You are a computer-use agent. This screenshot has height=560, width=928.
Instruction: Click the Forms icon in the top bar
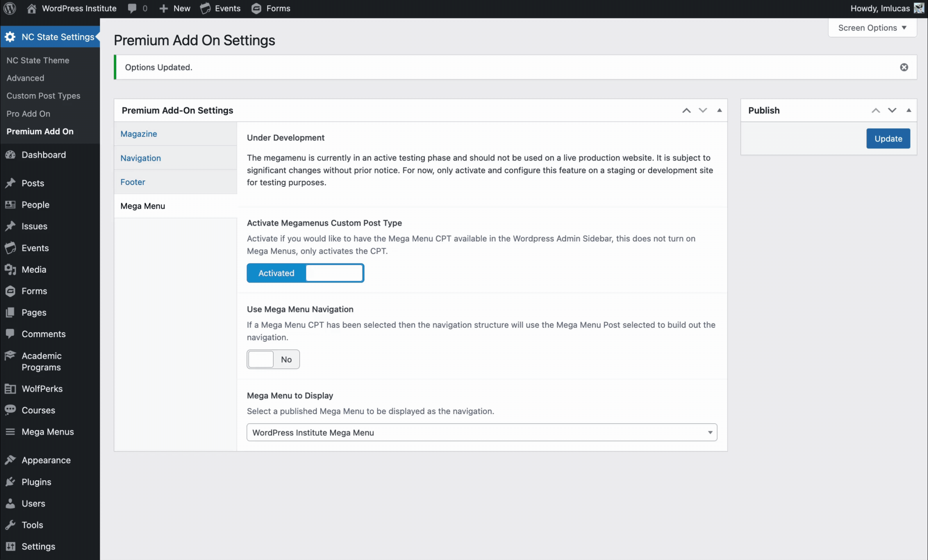256,8
